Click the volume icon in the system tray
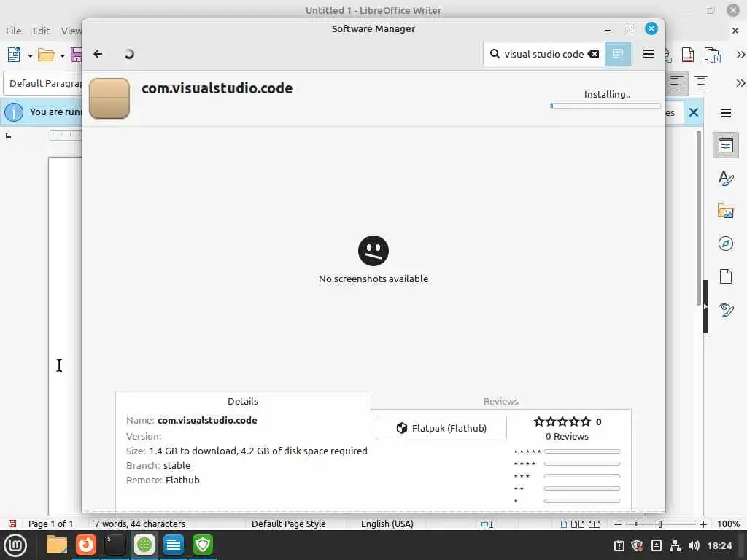The image size is (747, 560). tap(694, 545)
